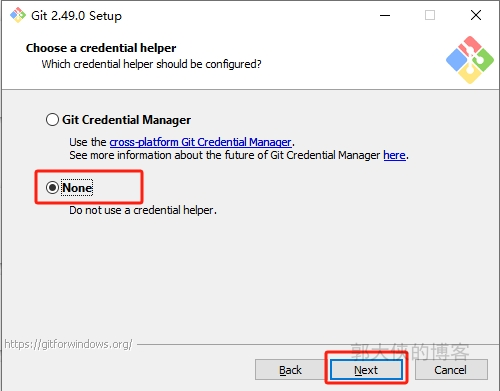Click 'Which credential helper should be configured?' text
Image resolution: width=500 pixels, height=391 pixels.
[x=151, y=64]
